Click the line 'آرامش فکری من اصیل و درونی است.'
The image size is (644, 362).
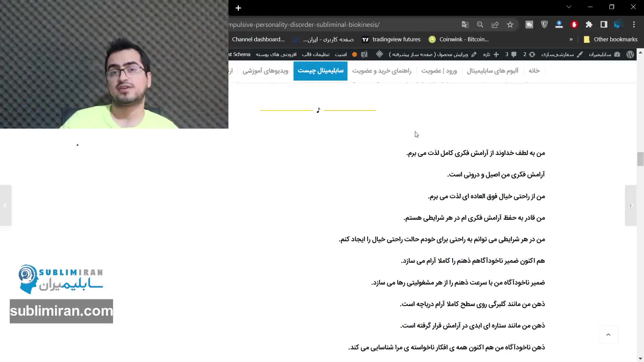coord(496,175)
